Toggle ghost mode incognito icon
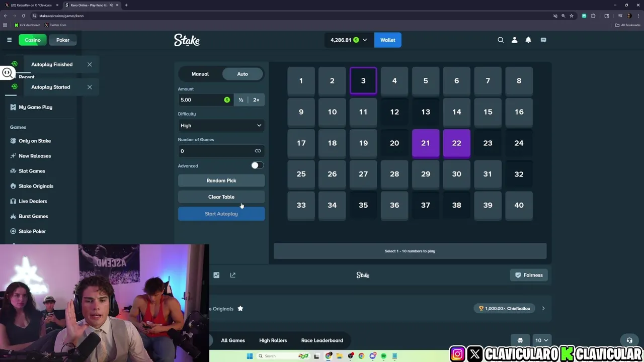 tap(520, 340)
